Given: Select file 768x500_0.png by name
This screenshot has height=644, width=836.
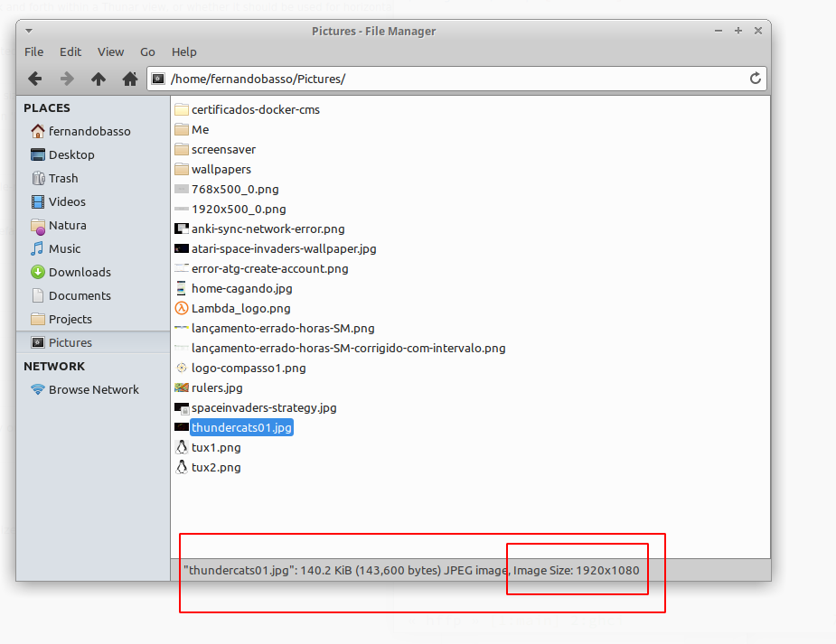Looking at the screenshot, I should tap(235, 189).
